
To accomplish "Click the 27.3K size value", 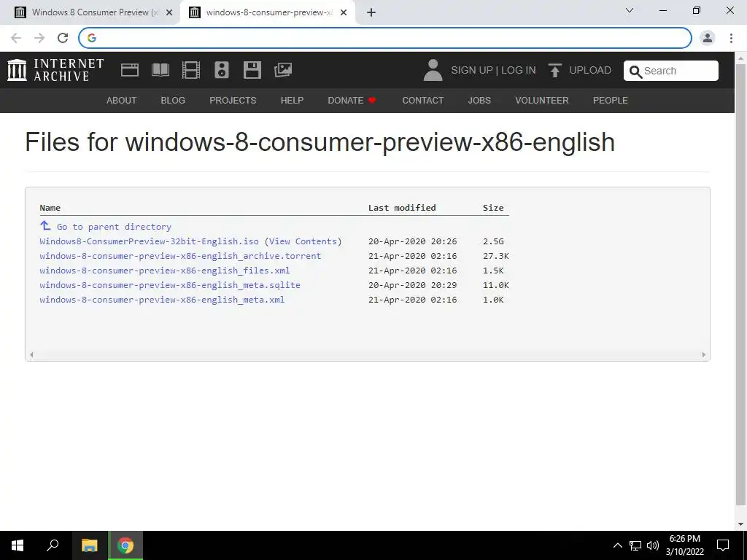I will coord(496,256).
